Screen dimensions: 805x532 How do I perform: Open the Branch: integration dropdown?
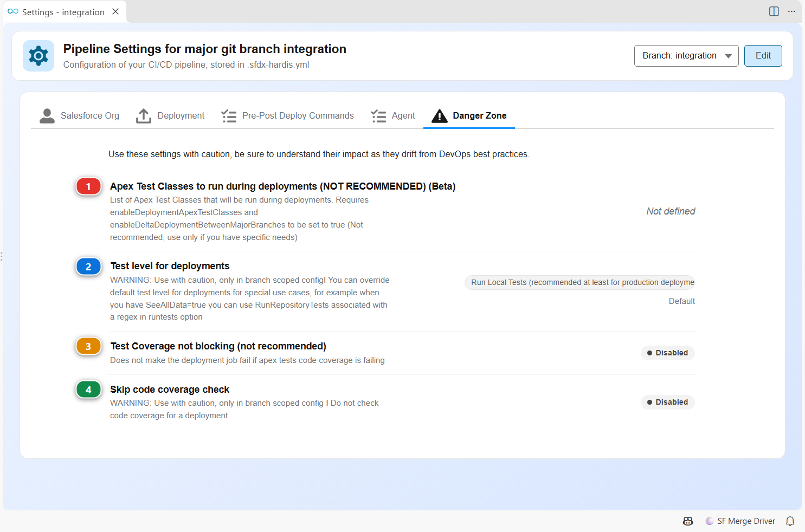tap(686, 56)
